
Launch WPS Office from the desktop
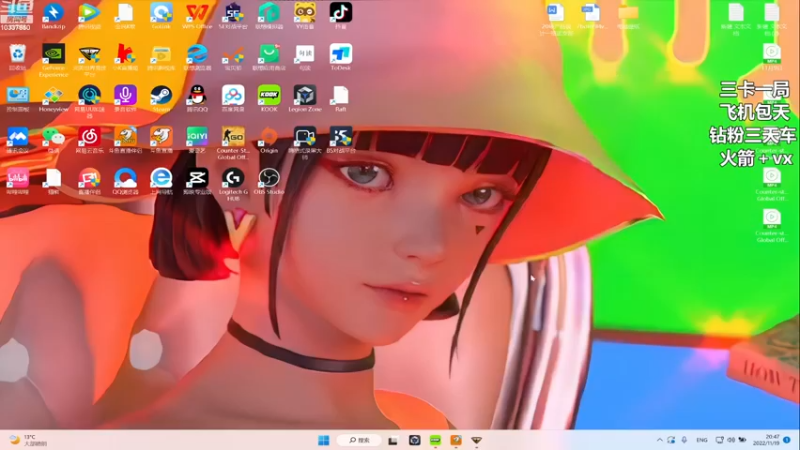pos(197,15)
